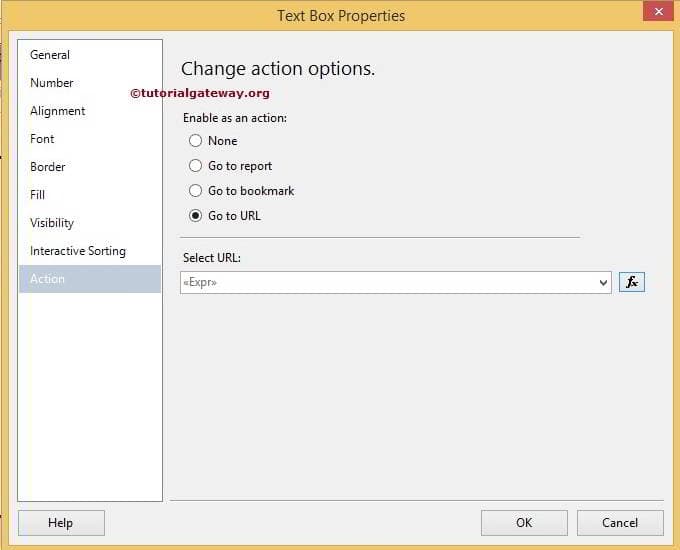Choose the Go to report option
This screenshot has width=680, height=550.
195,166
